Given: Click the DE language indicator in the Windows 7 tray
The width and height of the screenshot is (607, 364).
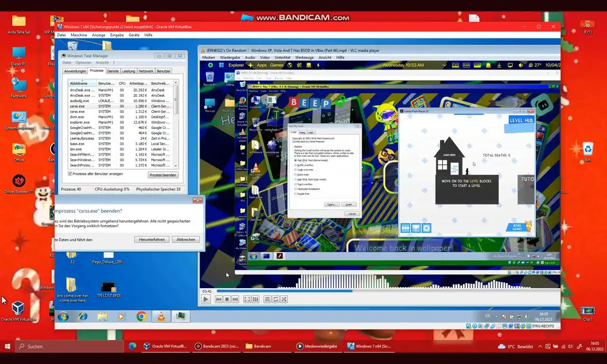Looking at the screenshot, I should click(487, 315).
